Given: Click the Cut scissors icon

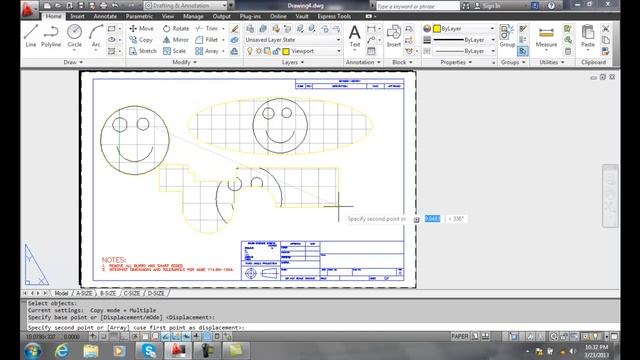Looking at the screenshot, I should [x=606, y=29].
